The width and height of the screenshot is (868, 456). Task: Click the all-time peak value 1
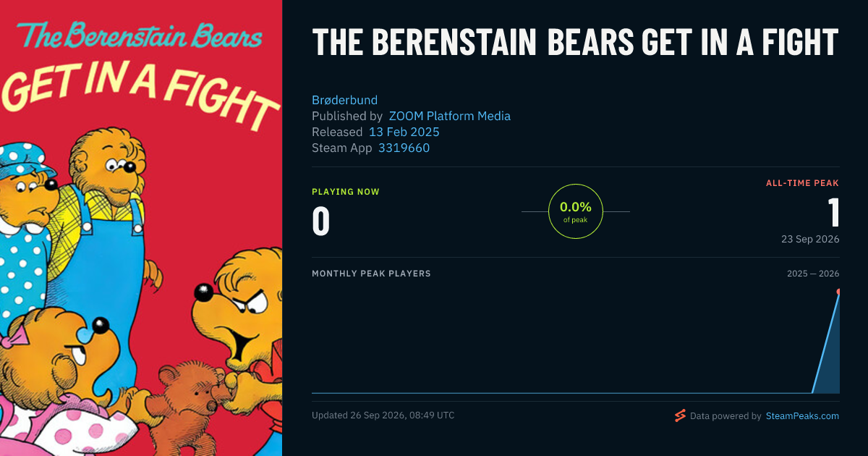point(833,213)
